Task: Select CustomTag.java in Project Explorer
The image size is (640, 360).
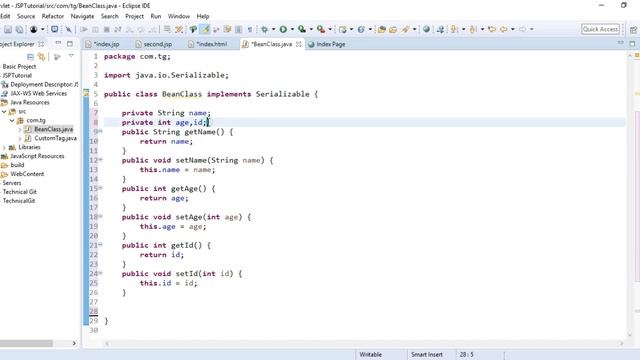Action: tap(55, 138)
